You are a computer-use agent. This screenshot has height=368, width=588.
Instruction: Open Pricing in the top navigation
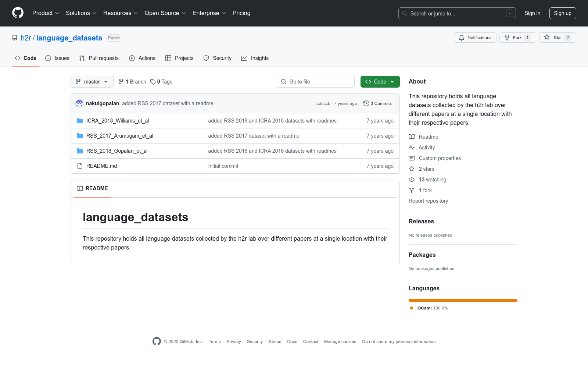[x=241, y=13]
